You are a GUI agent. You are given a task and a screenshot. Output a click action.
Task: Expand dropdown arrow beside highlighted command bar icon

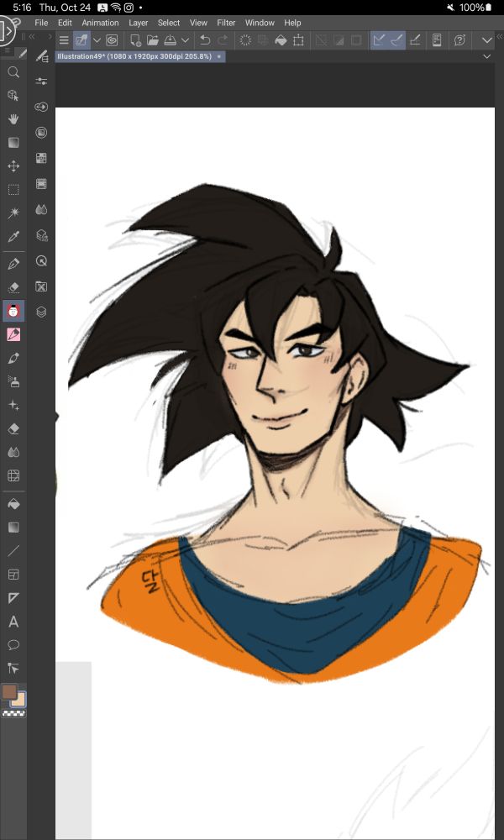tap(97, 40)
